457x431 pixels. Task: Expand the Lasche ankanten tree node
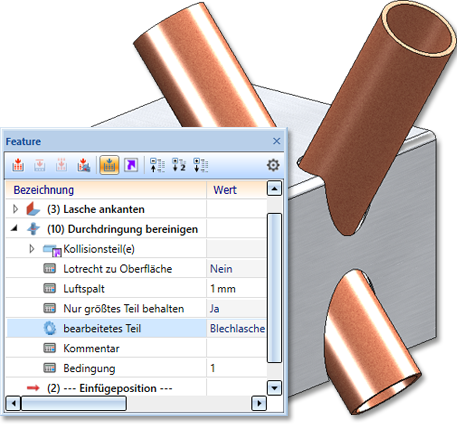pos(15,209)
